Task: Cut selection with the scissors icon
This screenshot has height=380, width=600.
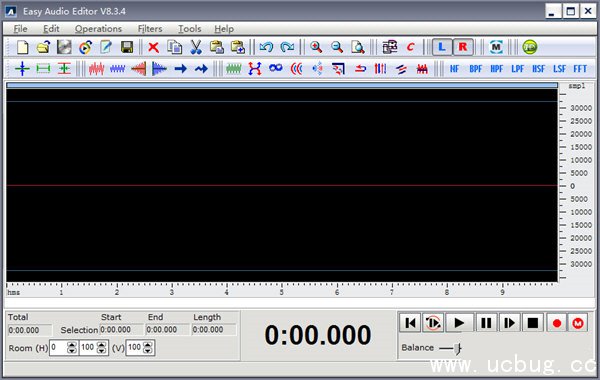Action: [196, 47]
